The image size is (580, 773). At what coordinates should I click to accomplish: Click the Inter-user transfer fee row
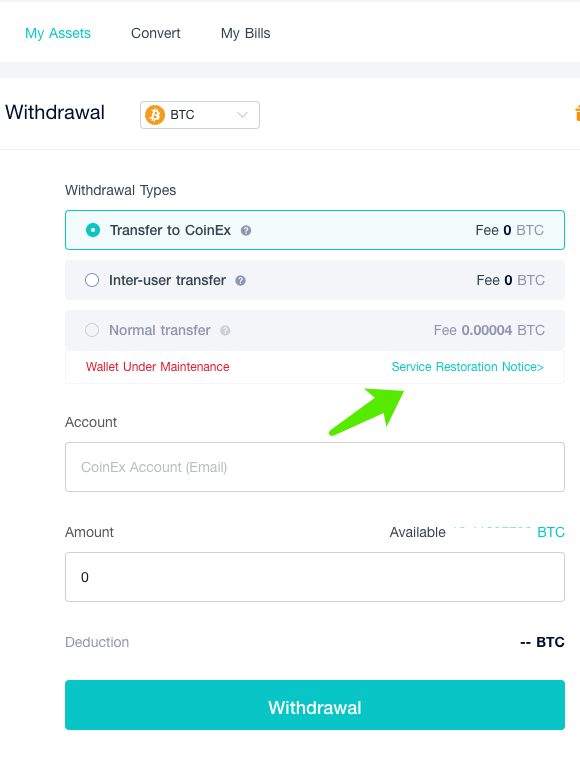[x=315, y=281]
